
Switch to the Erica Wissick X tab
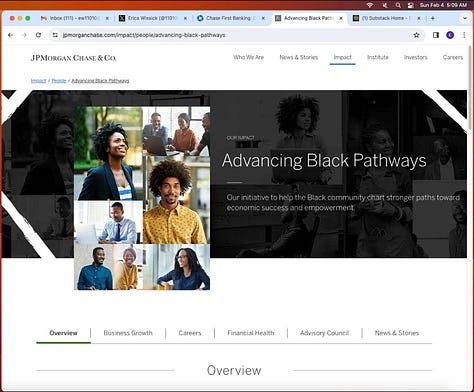pyautogui.click(x=153, y=18)
